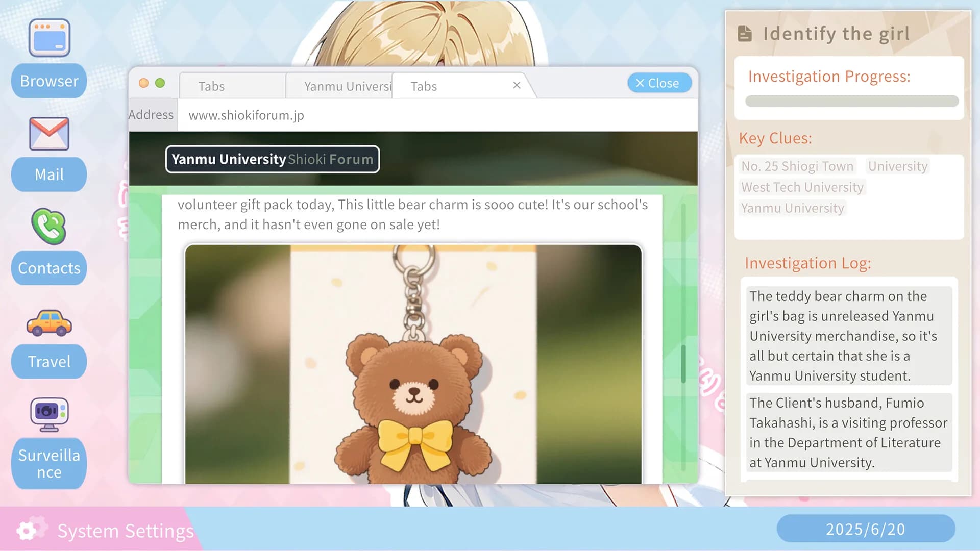Select the Yanmu University clue
This screenshot has width=980, height=551.
792,208
